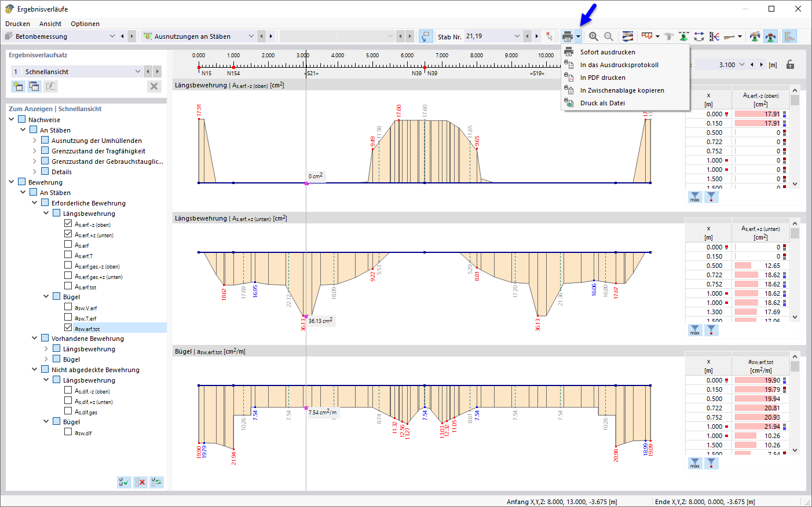Click the edit pencil button for the Schnellansicht set
Image resolution: width=812 pixels, height=507 pixels.
(x=50, y=86)
